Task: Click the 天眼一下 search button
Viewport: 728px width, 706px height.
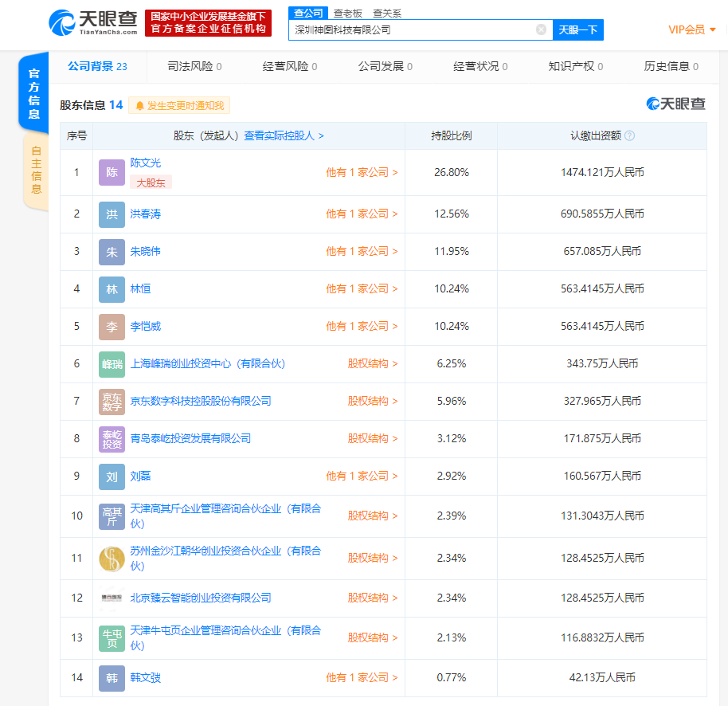Action: coord(578,29)
